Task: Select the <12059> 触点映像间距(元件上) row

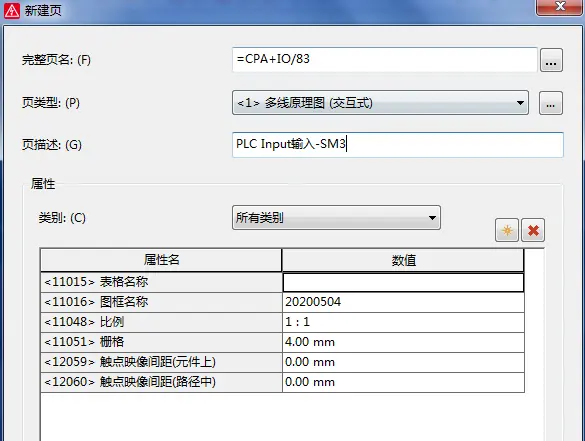Action: tap(161, 362)
